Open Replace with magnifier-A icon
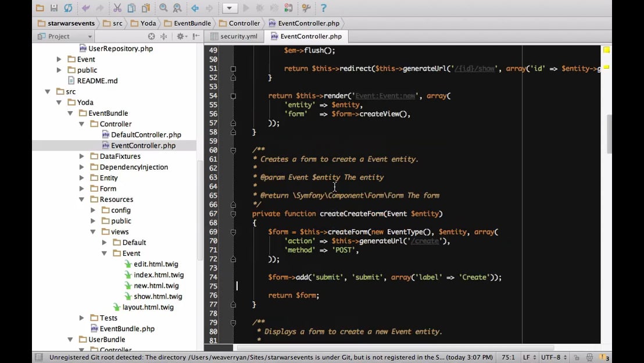Viewport: 644px width, 363px height. (177, 8)
